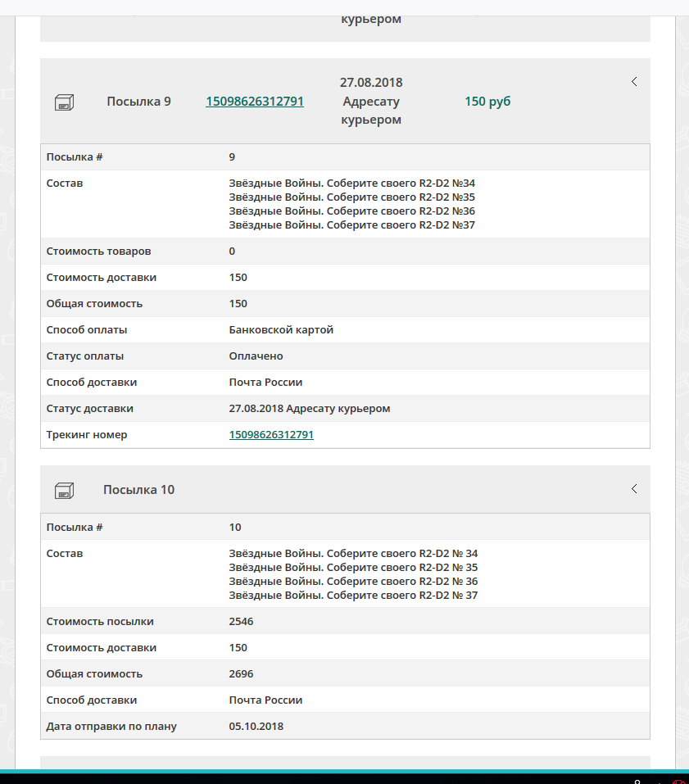Click the partially visible parcel header at the bottom
Image resolution: width=689 pixels, height=784 pixels.
pyautogui.click(x=345, y=763)
